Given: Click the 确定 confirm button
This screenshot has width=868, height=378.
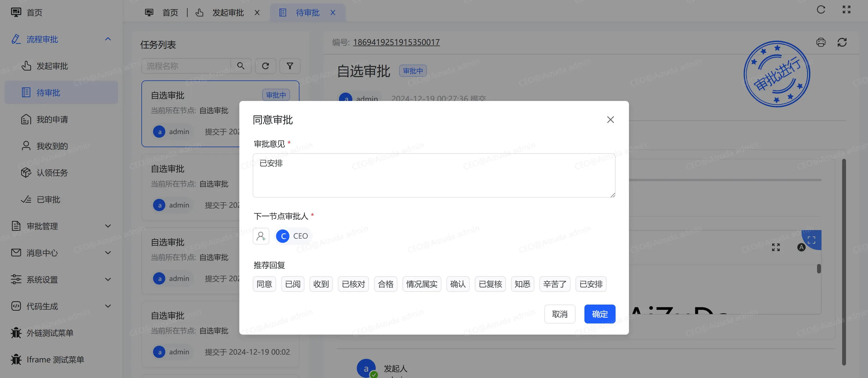Looking at the screenshot, I should 600,314.
